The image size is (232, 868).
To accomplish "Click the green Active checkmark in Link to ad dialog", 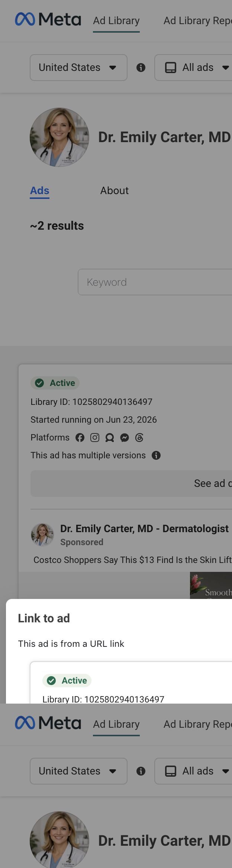I will click(x=51, y=680).
